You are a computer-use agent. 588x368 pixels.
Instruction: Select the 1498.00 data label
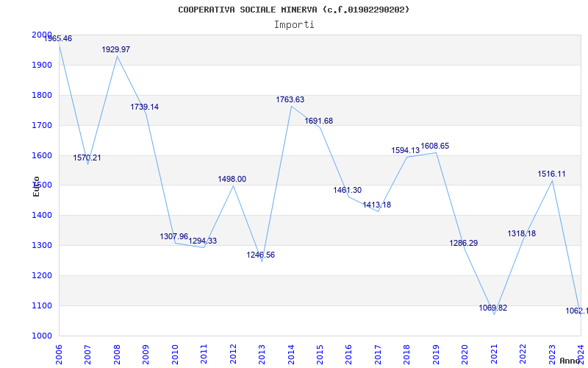tap(232, 179)
